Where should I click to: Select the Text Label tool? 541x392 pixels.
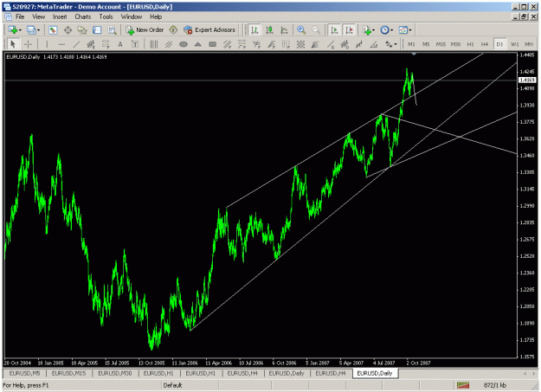coord(135,44)
